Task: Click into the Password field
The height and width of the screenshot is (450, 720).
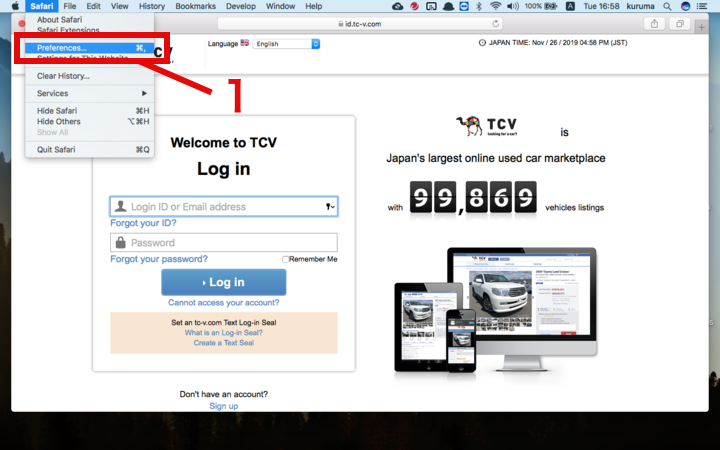Action: [x=223, y=243]
